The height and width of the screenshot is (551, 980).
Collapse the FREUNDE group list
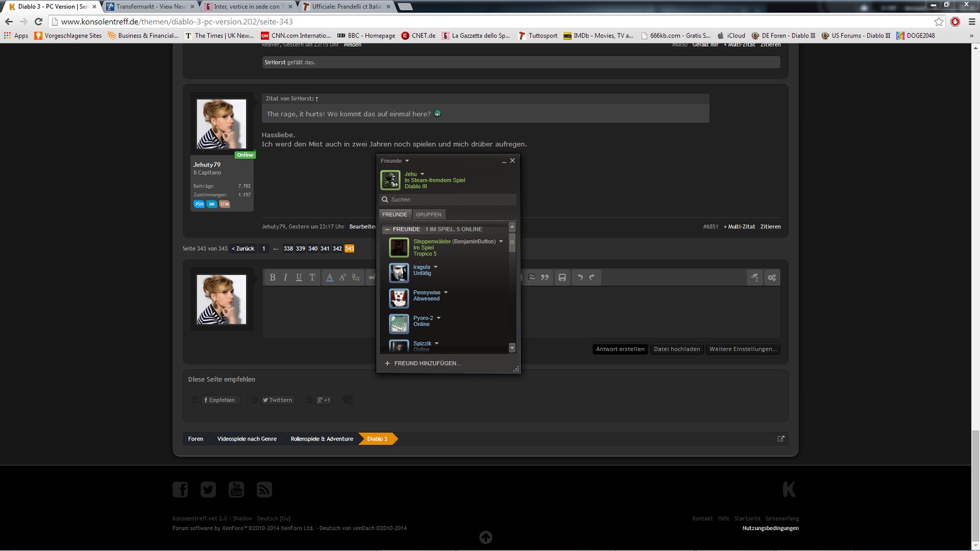click(x=387, y=229)
